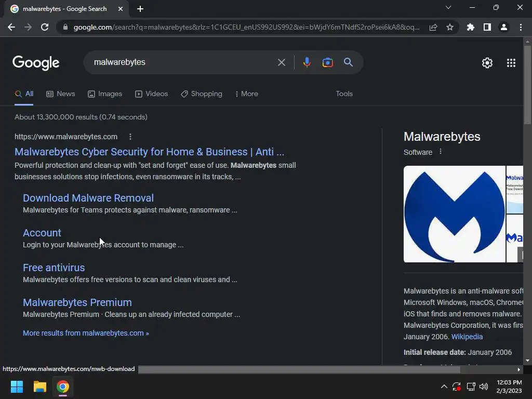Open volume control tray icon

(x=484, y=387)
